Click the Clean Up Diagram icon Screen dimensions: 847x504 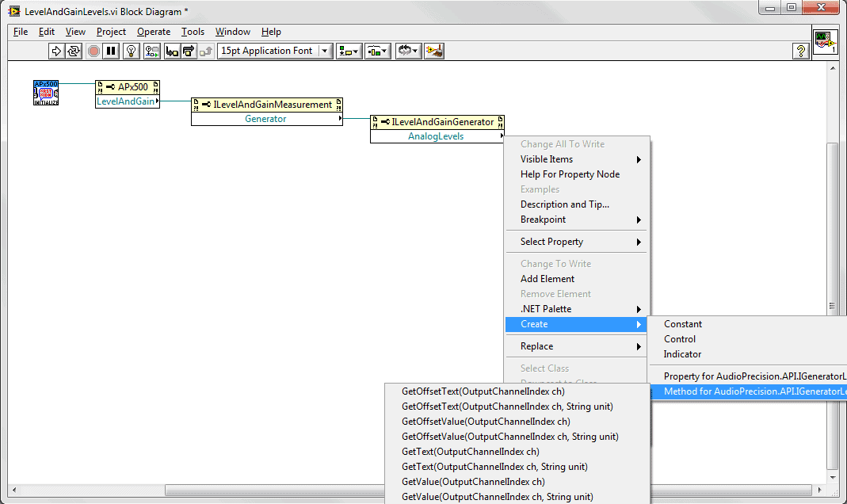433,51
